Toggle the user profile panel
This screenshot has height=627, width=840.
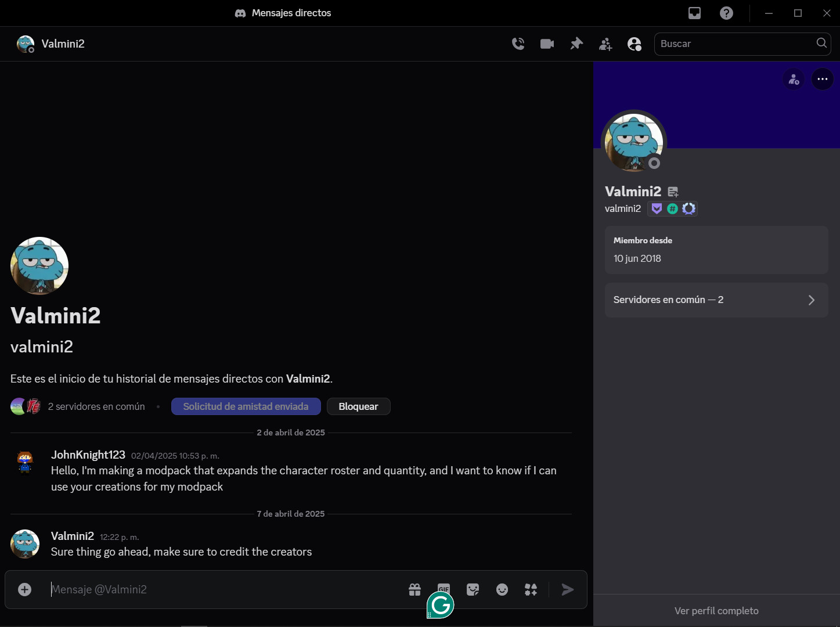tap(634, 44)
